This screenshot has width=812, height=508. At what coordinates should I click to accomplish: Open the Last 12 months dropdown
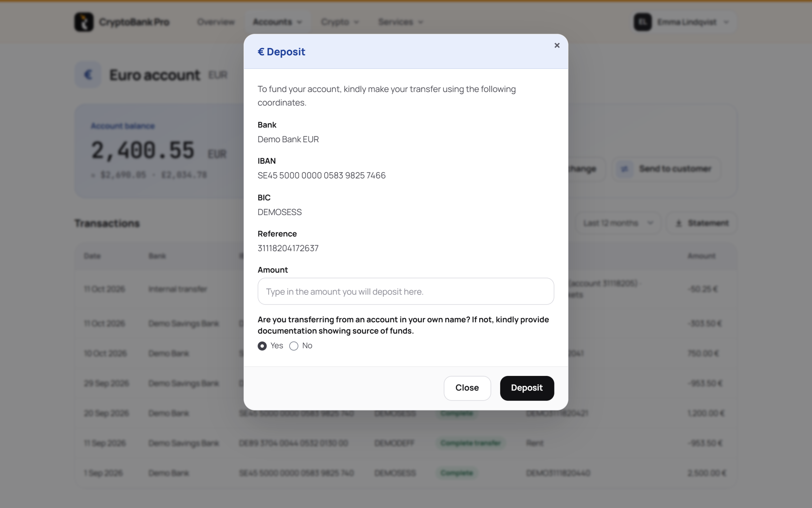[618, 223]
